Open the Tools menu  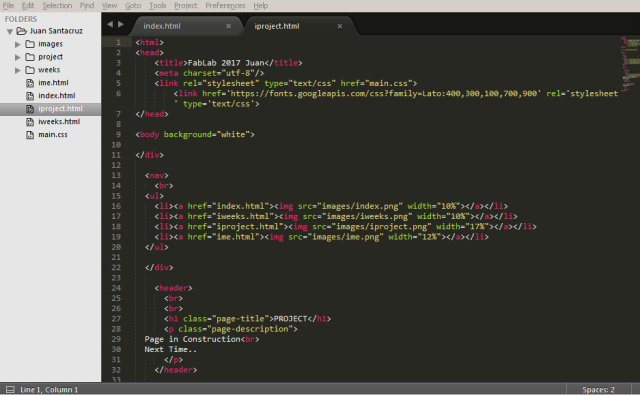(158, 6)
